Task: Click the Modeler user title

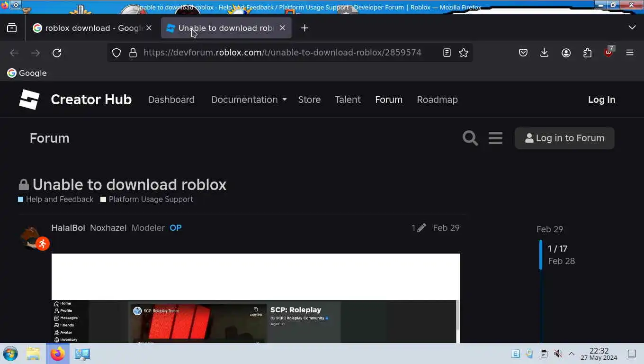Action: [148, 228]
